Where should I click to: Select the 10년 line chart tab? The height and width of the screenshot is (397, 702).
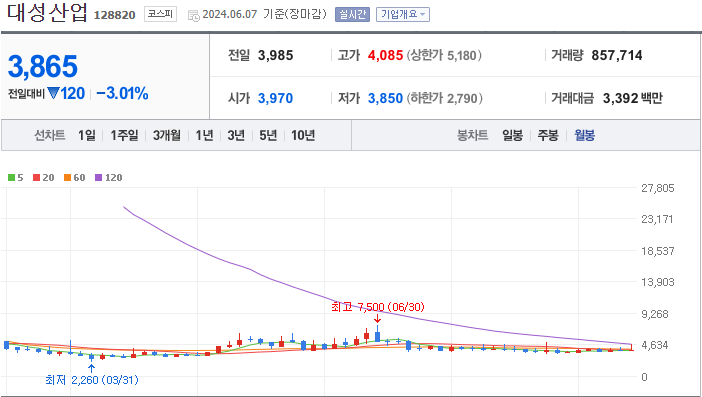(303, 135)
